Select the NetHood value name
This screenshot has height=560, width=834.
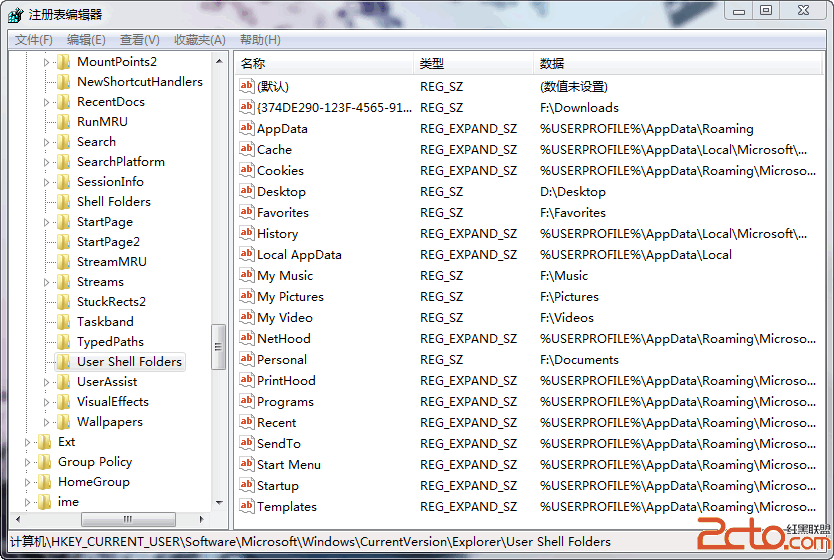click(283, 339)
